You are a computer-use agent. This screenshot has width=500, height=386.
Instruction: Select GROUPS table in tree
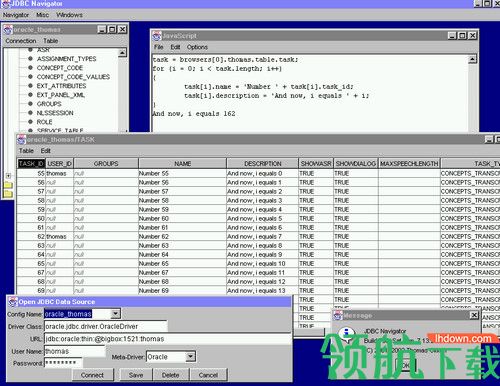[x=49, y=104]
